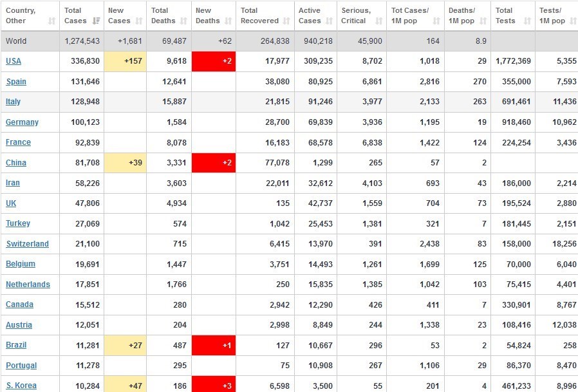Click the Tests/1M pop column header text
Screen dimensions: 578x392
(x=552, y=15)
